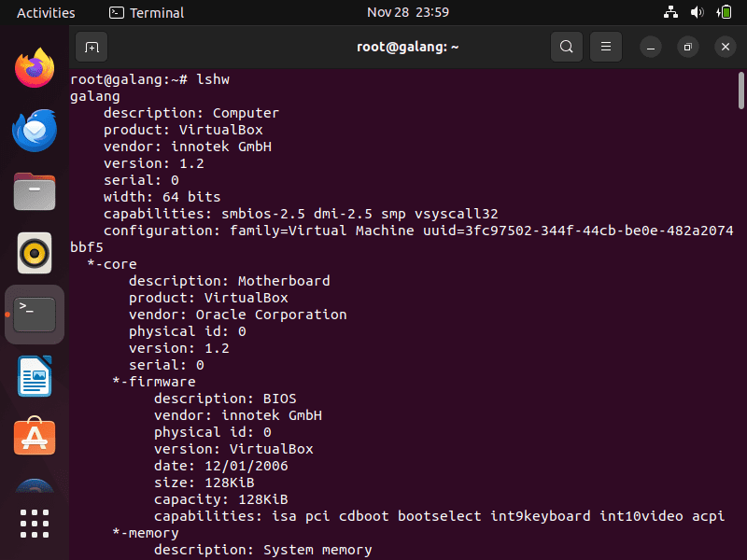Screen dimensions: 747x560
Task: Launch Firefox from the dock
Action: 35,67
